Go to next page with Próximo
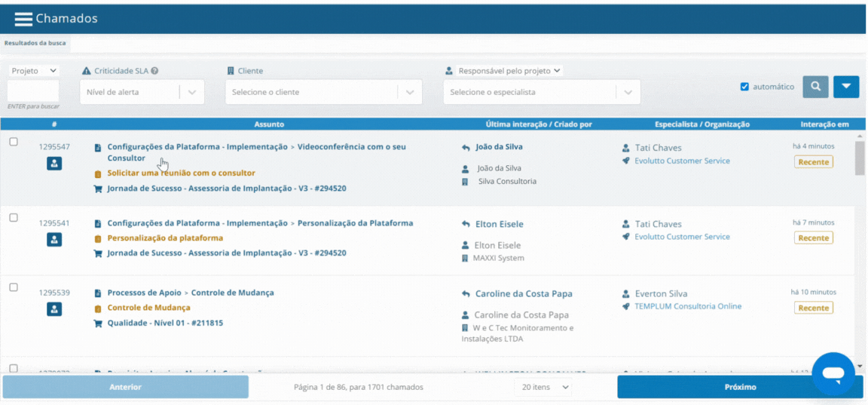Image resolution: width=868 pixels, height=405 pixels. [739, 387]
